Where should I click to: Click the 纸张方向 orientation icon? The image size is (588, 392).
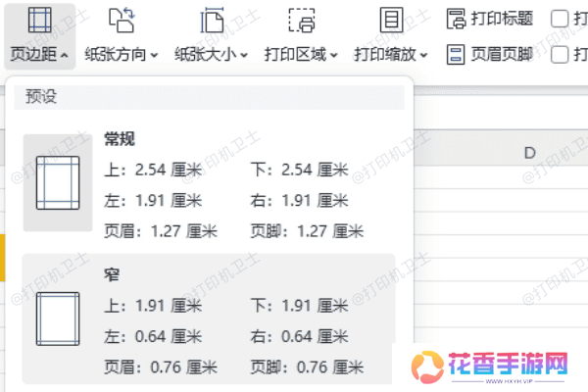point(122,20)
